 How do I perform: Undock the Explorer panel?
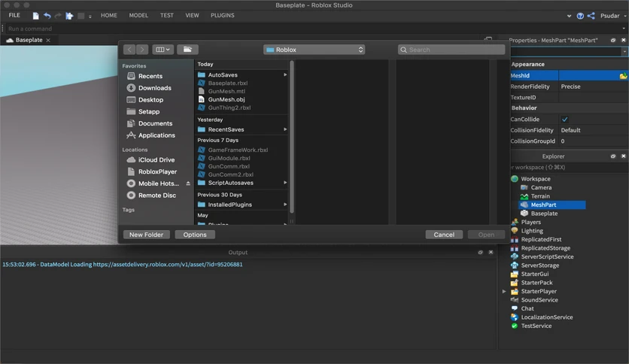tap(613, 156)
